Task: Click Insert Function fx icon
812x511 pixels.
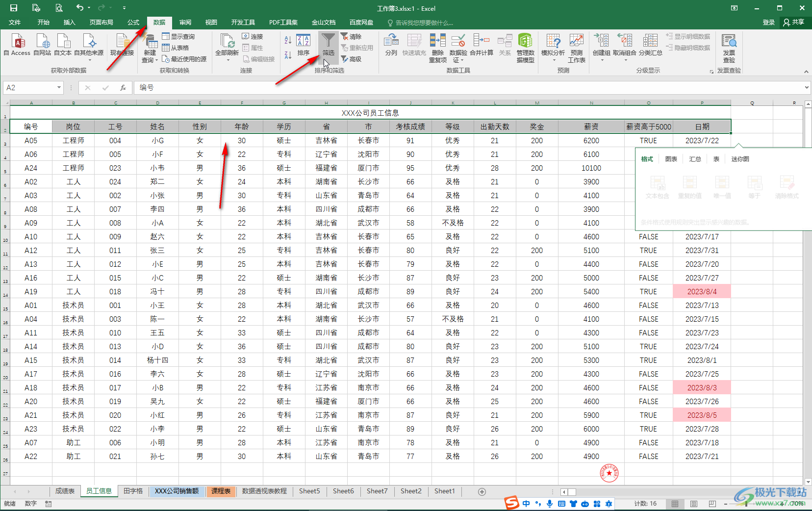Action: [x=123, y=88]
